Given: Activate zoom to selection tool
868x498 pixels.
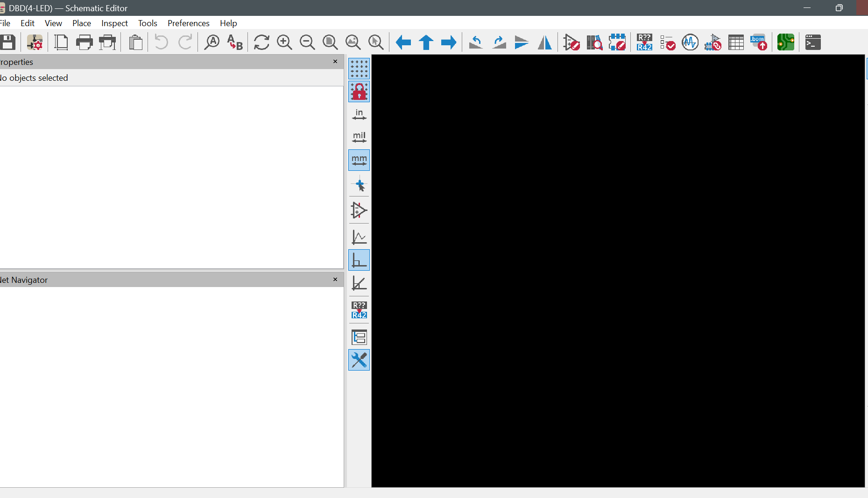Looking at the screenshot, I should pyautogui.click(x=376, y=42).
